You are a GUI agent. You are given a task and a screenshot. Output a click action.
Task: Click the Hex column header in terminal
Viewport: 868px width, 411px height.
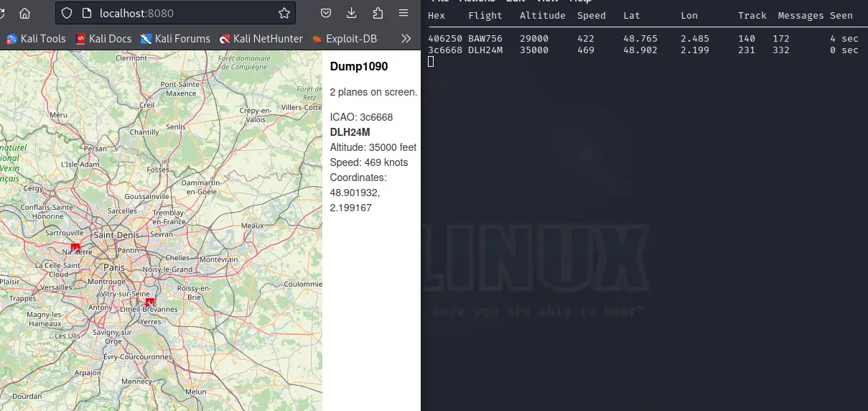[437, 15]
